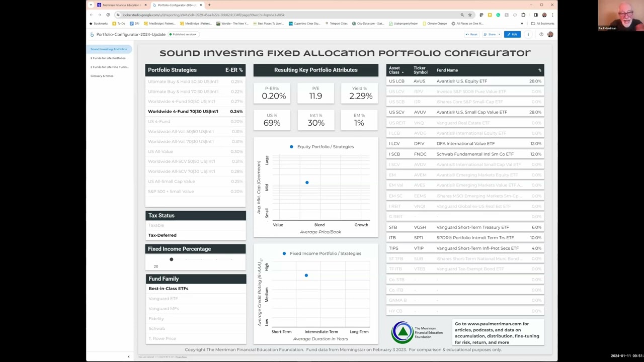Show more bookmarks via the double chevron

coord(522,24)
